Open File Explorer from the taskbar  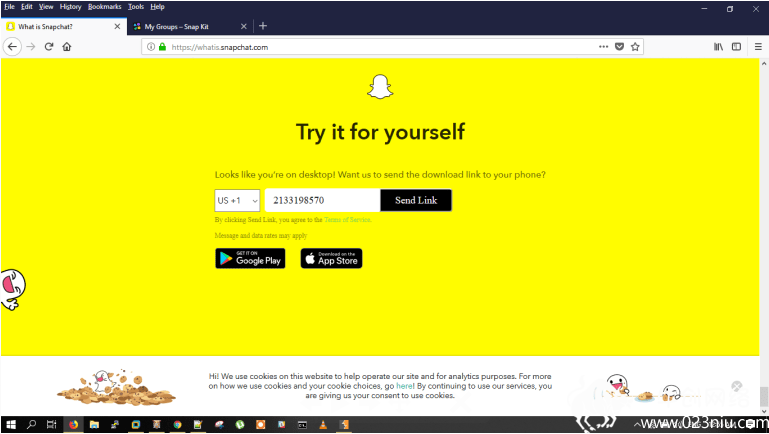(x=94, y=425)
